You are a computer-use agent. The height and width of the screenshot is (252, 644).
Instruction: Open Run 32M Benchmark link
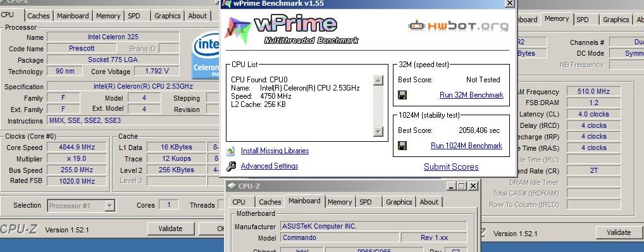pyautogui.click(x=471, y=95)
